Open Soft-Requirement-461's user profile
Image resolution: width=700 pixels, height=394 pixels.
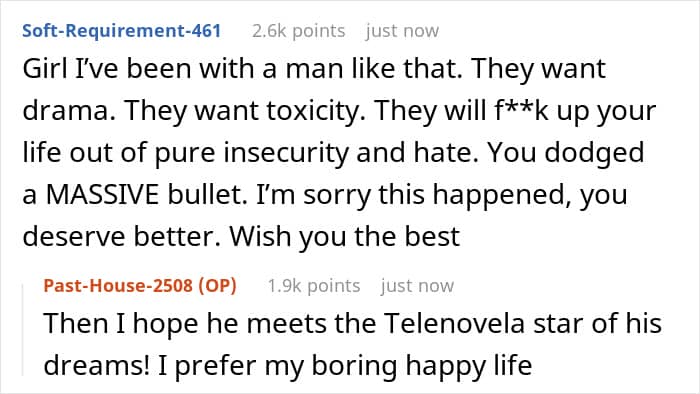pyautogui.click(x=121, y=31)
